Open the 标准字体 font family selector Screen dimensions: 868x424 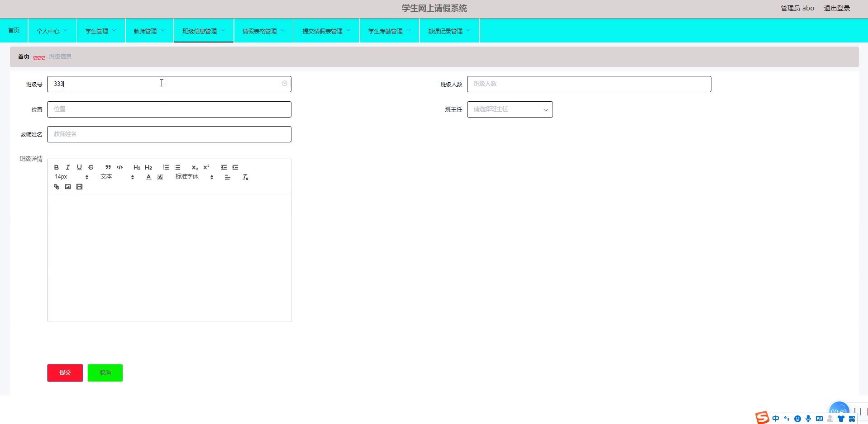tap(194, 177)
